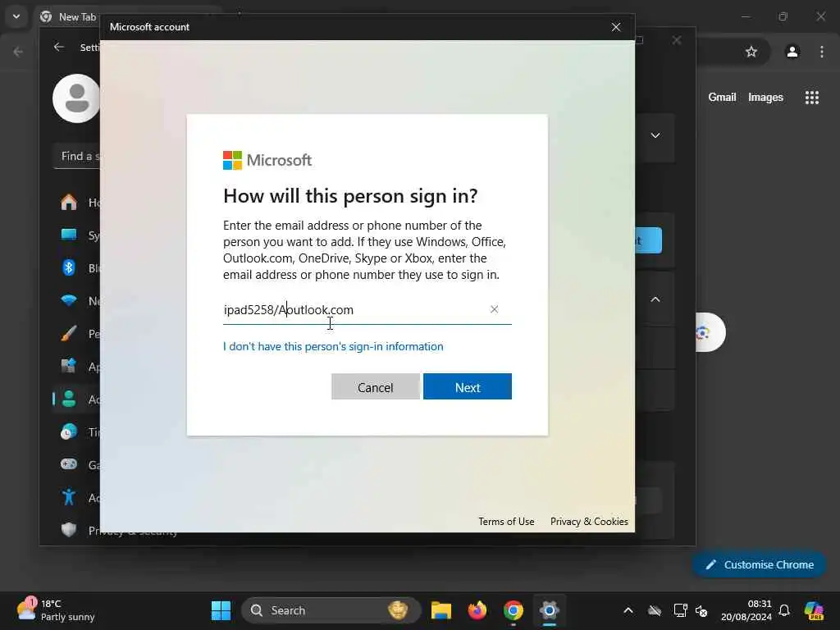Open File Explorer from the taskbar
The width and height of the screenshot is (840, 630).
click(x=441, y=610)
